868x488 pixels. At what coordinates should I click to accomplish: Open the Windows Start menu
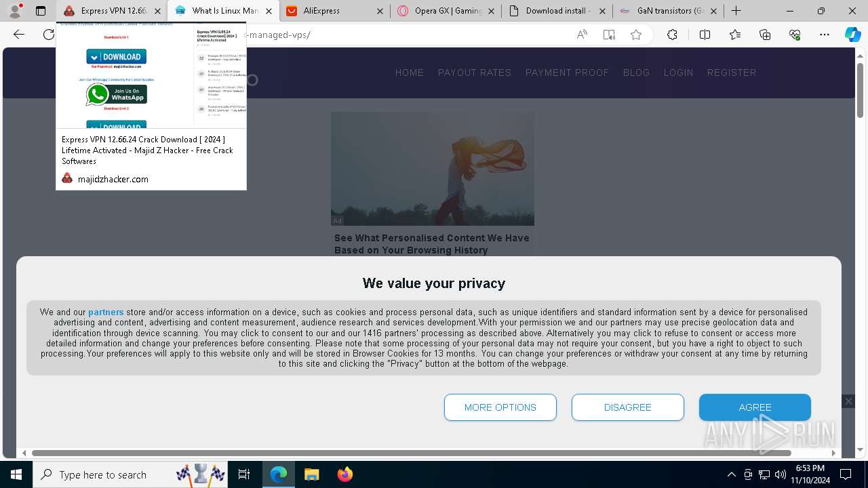pyautogui.click(x=16, y=474)
